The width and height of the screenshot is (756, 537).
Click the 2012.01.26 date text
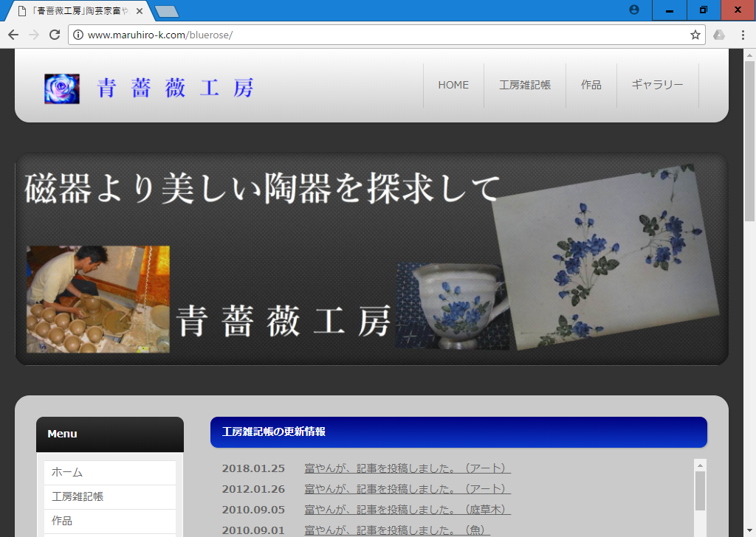[x=254, y=489]
